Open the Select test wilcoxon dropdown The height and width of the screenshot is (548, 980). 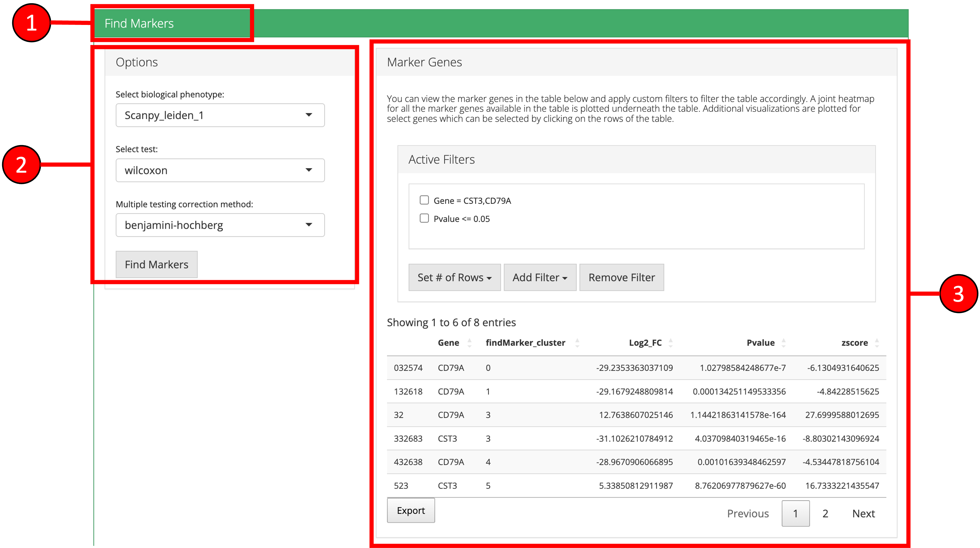point(220,170)
